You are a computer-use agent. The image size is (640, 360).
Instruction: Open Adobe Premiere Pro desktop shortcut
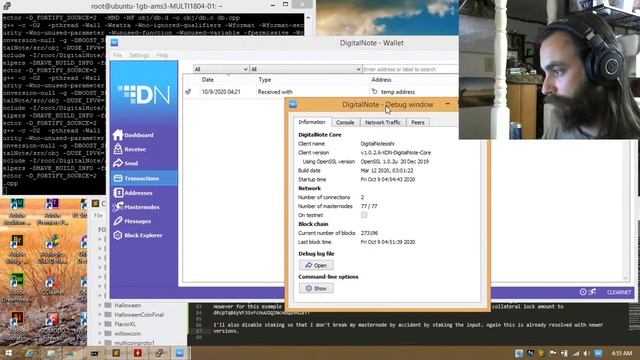pos(52,212)
